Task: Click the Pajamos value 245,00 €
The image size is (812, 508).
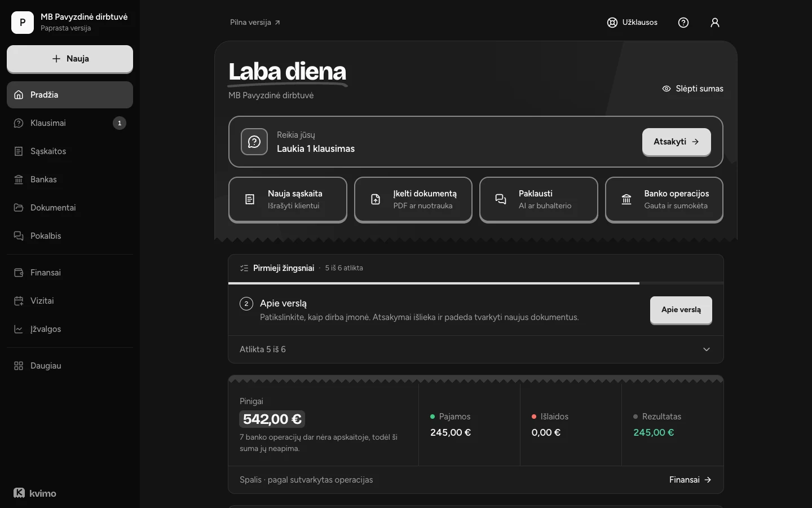Action: [x=451, y=432]
